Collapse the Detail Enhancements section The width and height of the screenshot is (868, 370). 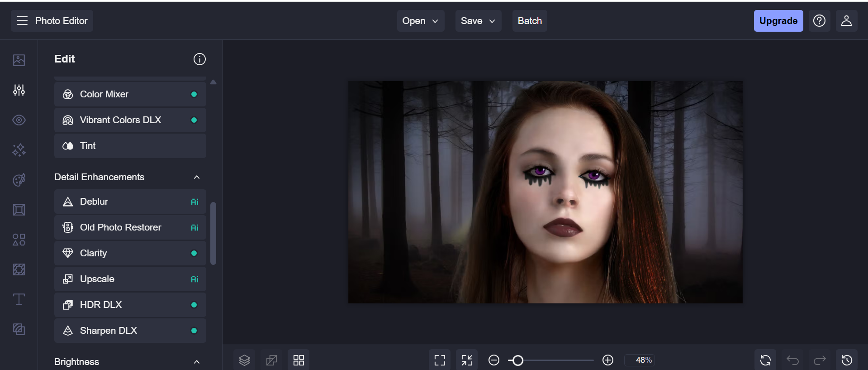[x=197, y=177]
